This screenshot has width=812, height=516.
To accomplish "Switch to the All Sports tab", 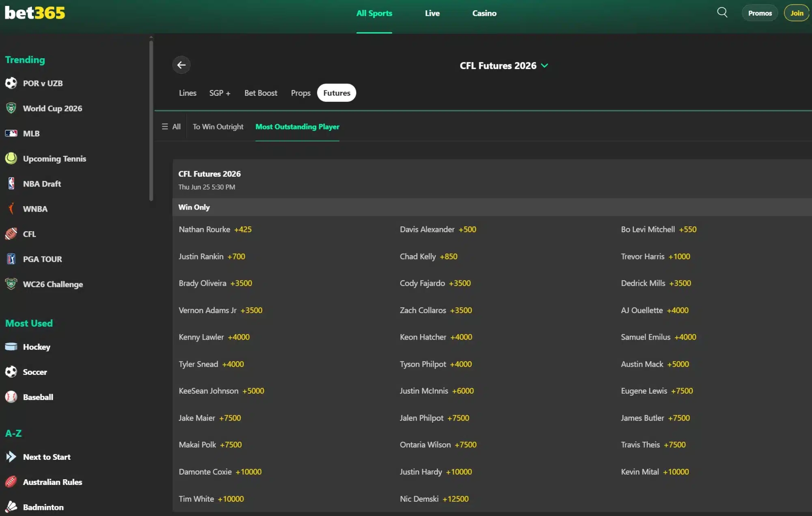I will coord(374,13).
